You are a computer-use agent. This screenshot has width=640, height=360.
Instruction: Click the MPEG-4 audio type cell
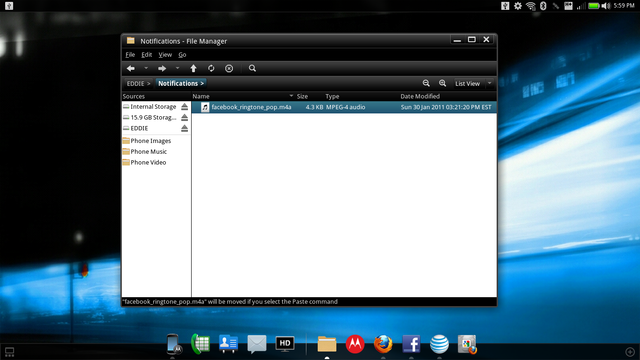(345, 107)
